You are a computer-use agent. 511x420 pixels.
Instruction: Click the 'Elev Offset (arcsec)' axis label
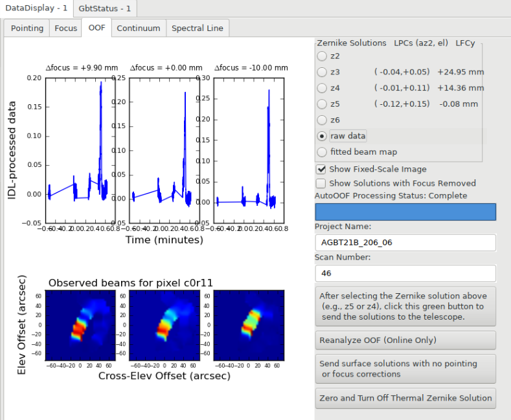pyautogui.click(x=21, y=325)
